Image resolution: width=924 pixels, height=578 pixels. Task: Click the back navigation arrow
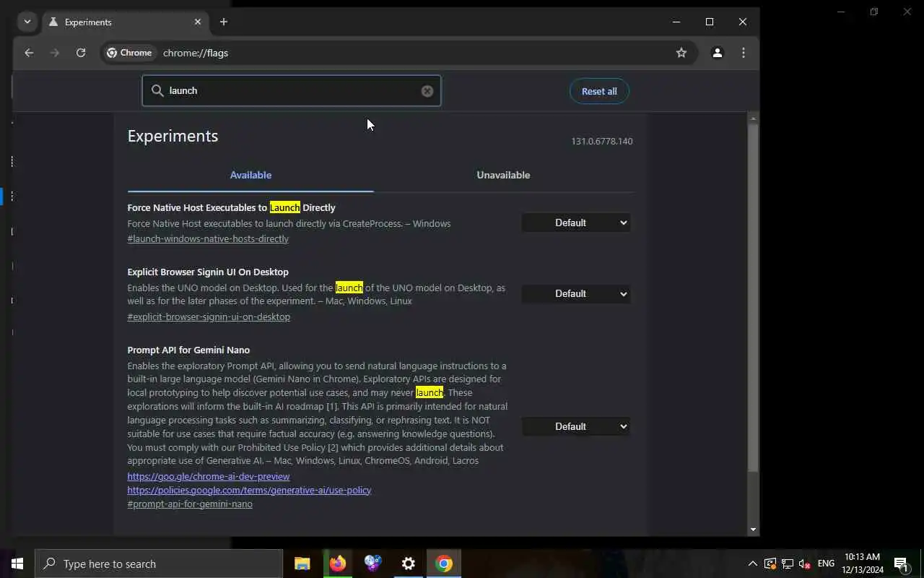tap(29, 53)
